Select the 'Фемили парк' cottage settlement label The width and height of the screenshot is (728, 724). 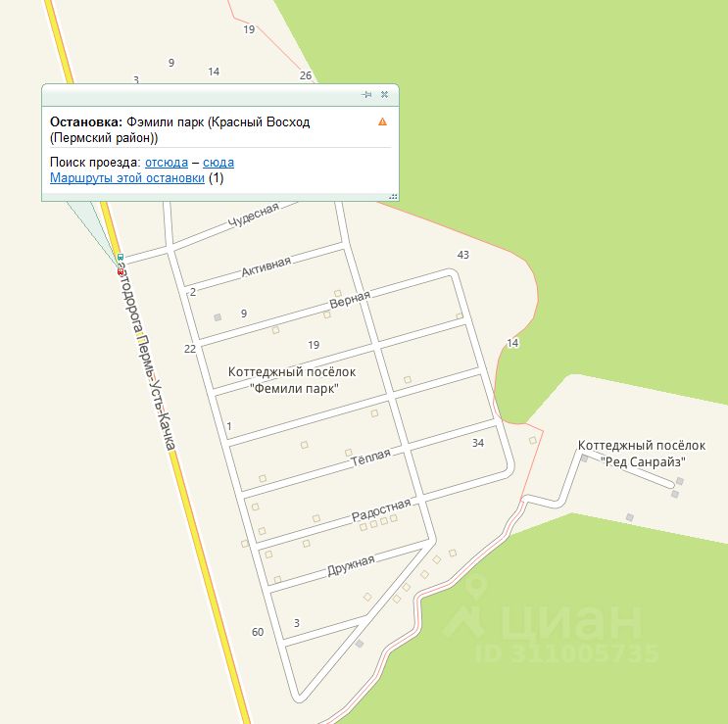[292, 380]
